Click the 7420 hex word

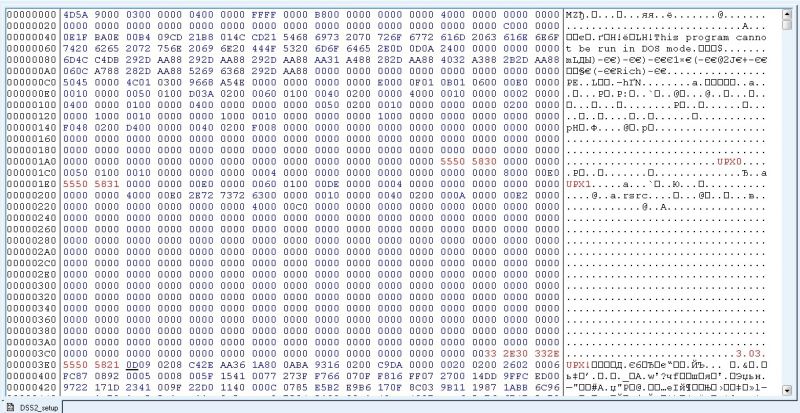coord(76,48)
